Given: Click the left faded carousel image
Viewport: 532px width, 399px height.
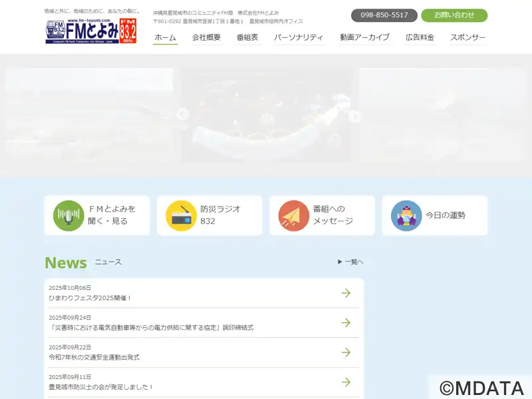Looking at the screenshot, I should 89,115.
